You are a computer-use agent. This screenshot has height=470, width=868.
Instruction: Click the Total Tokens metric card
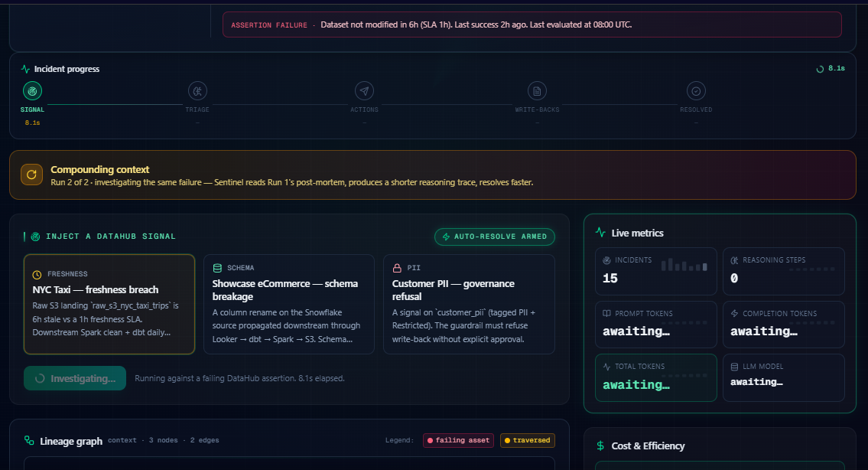pos(656,377)
